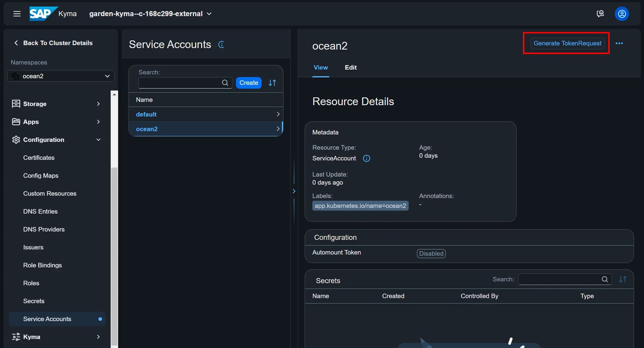Click the Name column header in Secrets

pyautogui.click(x=321, y=296)
